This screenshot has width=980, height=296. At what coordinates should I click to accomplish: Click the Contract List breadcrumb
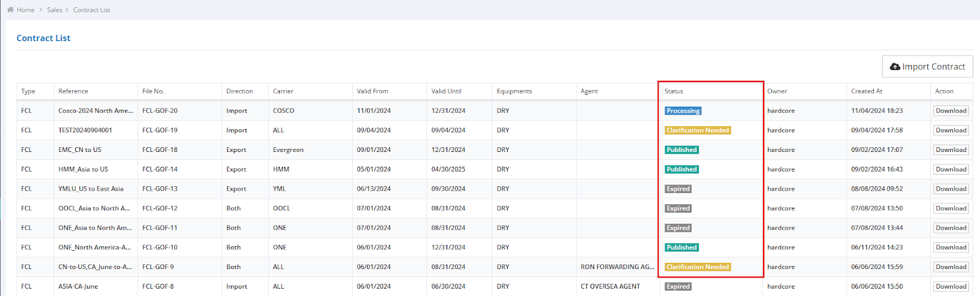[91, 10]
